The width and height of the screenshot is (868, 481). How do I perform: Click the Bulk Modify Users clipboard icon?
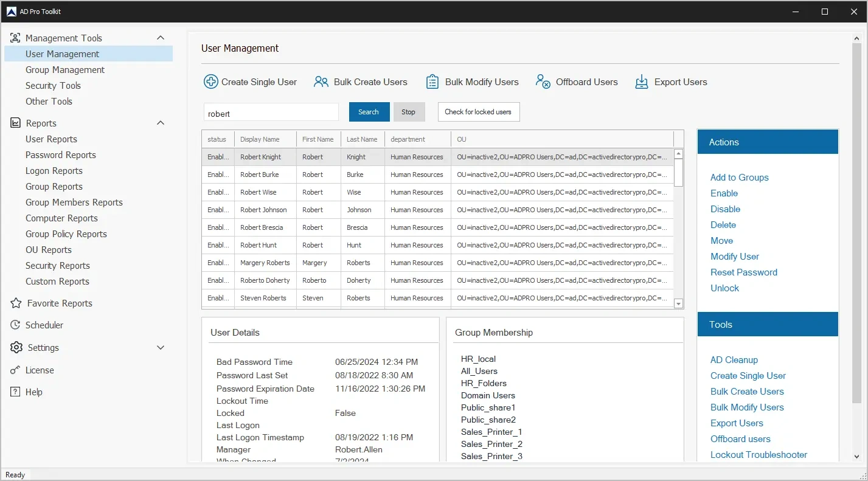point(432,81)
